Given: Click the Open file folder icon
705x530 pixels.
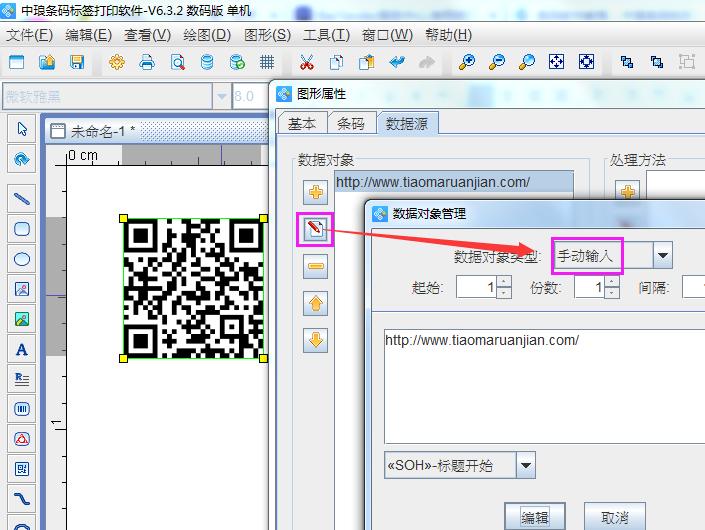Looking at the screenshot, I should click(47, 62).
